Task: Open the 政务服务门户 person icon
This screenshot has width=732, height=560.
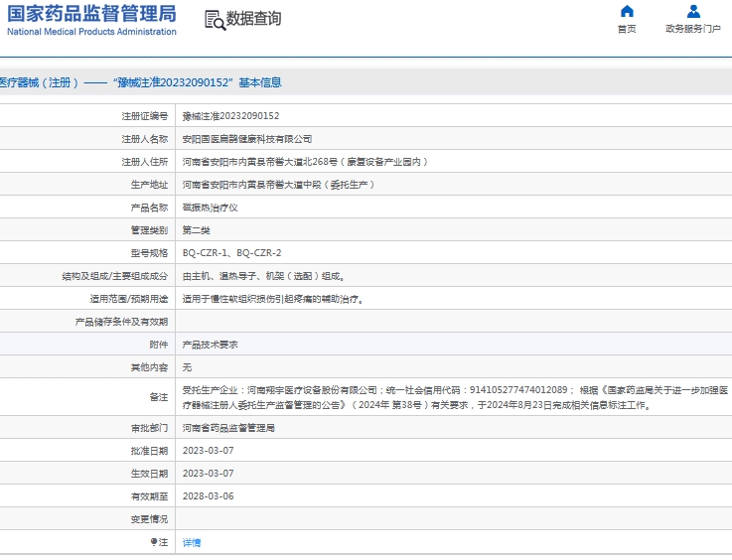Action: [693, 11]
